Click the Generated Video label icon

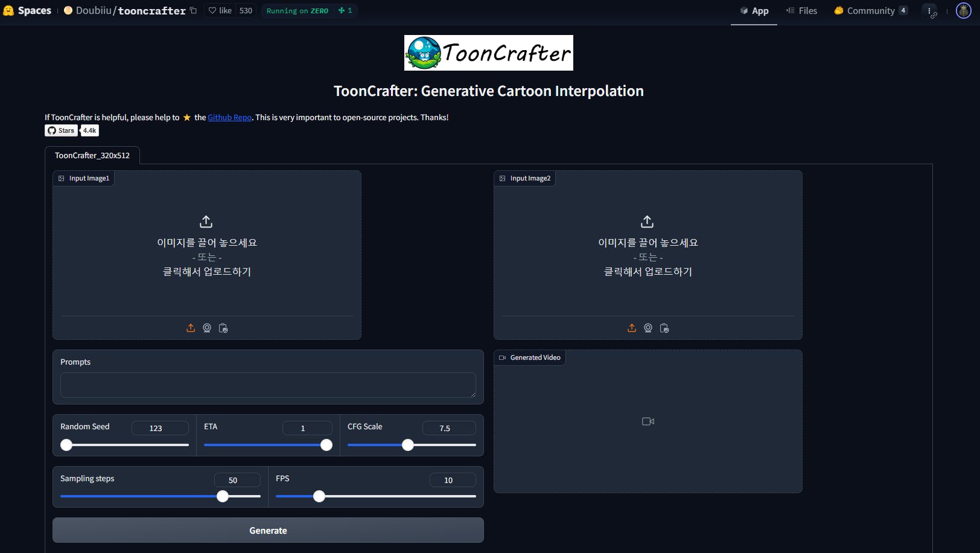(502, 357)
